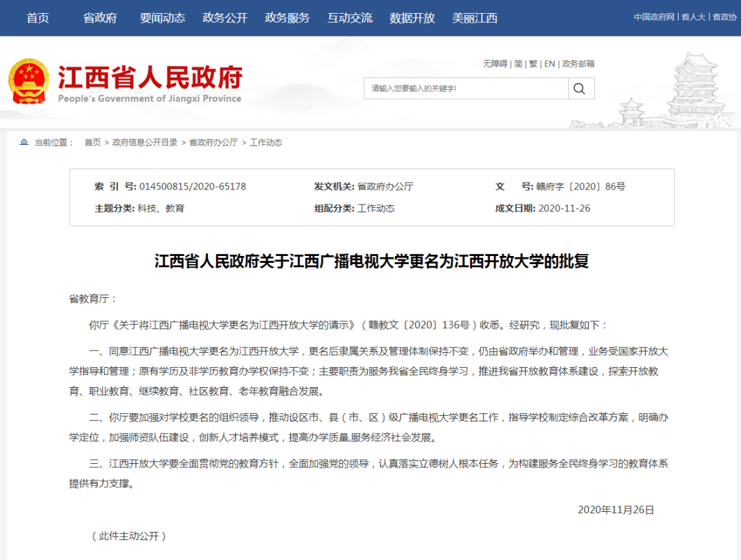Screen dimensions: 741x560
Task: Open 数据开放 in top navigation
Action: [412, 18]
